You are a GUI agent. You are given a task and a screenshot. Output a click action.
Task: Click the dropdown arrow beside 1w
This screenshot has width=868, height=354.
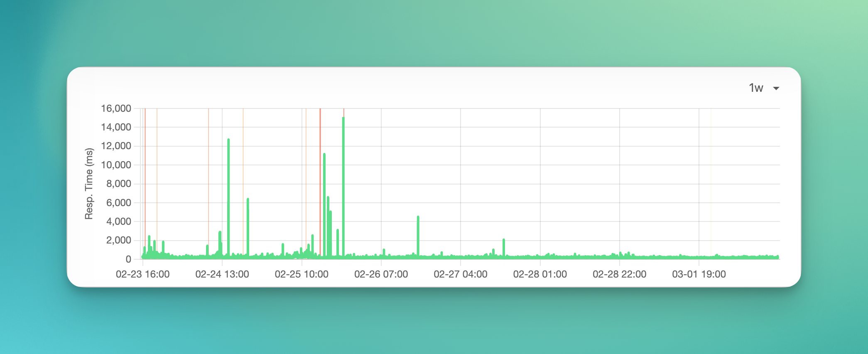pos(776,88)
